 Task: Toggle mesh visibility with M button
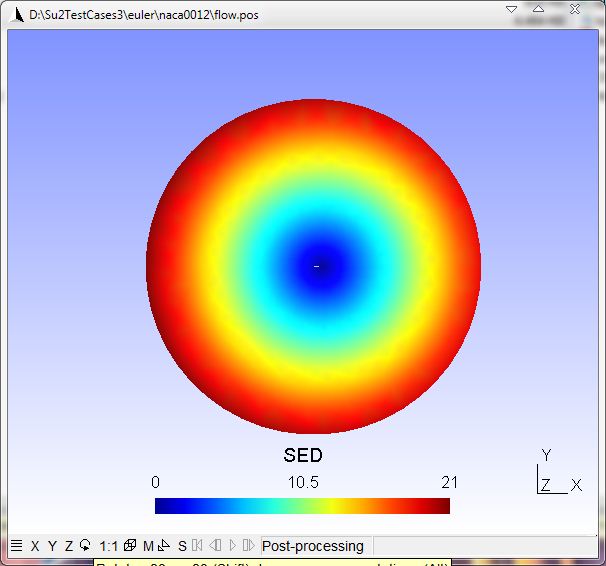[x=148, y=546]
